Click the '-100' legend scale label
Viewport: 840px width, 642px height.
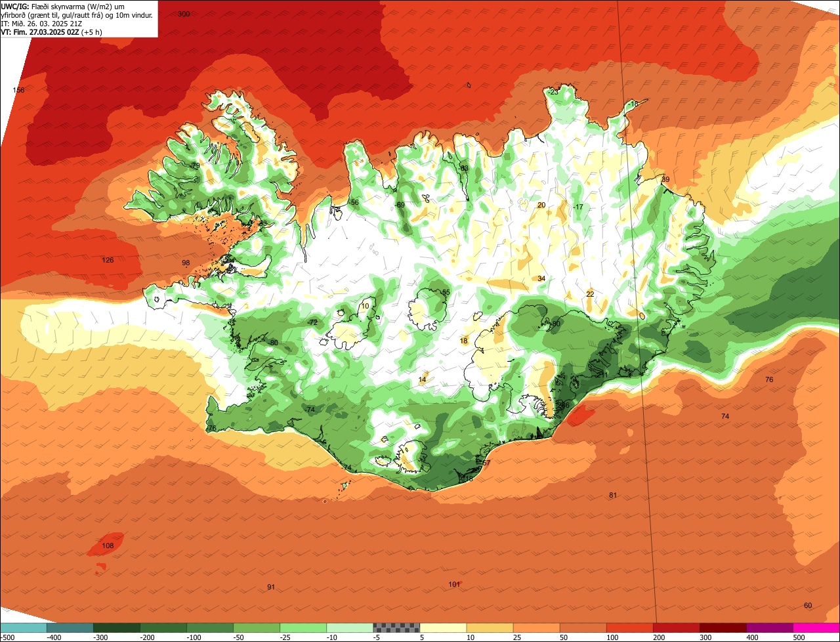pos(195,637)
